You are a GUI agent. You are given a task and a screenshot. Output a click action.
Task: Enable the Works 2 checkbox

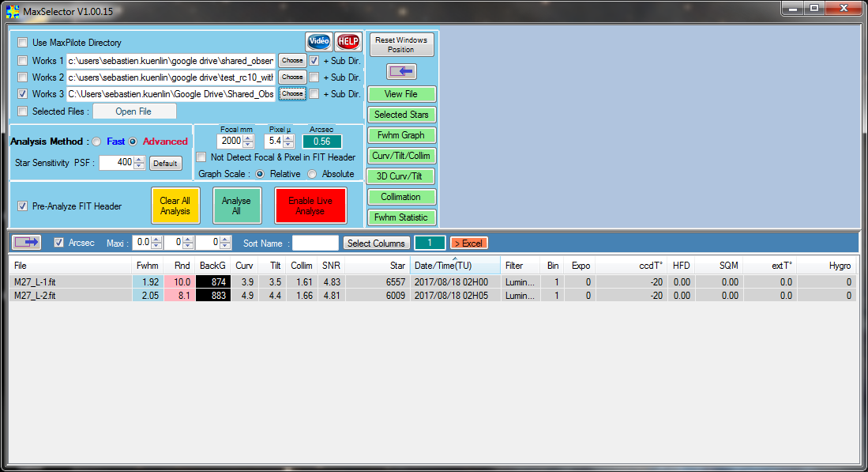[x=23, y=77]
